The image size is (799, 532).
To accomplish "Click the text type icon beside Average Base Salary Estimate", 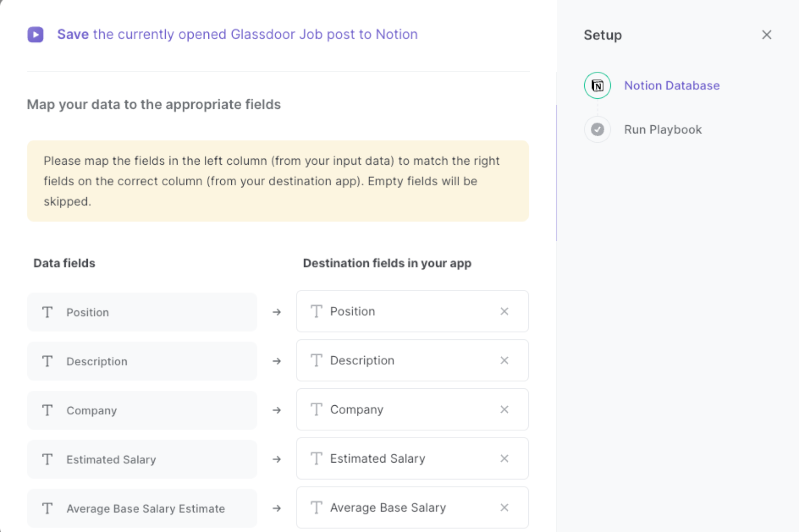I will point(47,509).
